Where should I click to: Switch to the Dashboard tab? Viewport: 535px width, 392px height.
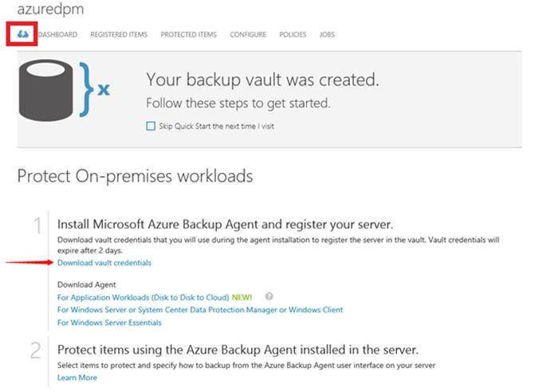tap(57, 35)
